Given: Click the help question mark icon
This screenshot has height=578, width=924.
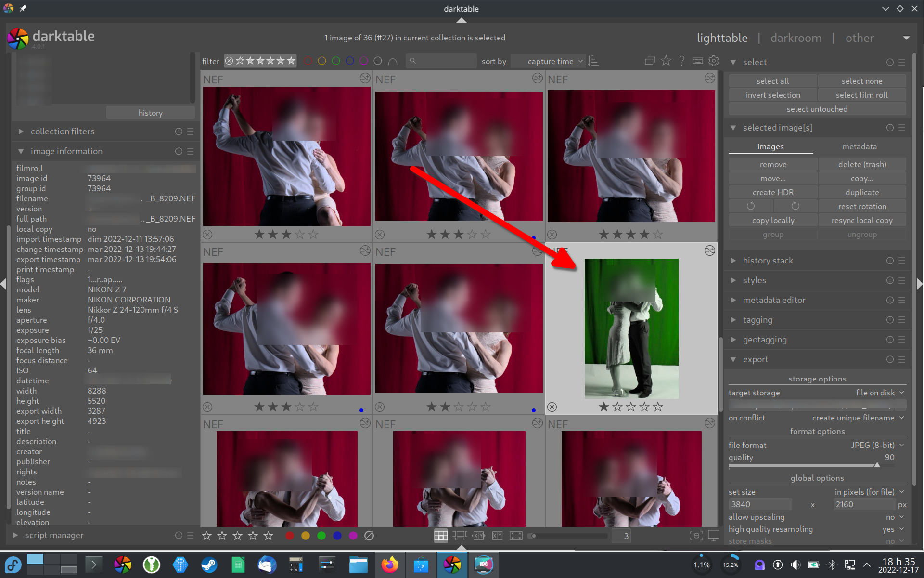Looking at the screenshot, I should [682, 61].
